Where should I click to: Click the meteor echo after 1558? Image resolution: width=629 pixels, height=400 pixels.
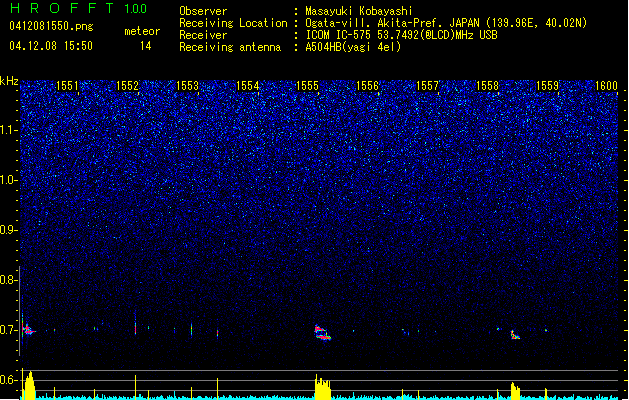[x=515, y=335]
